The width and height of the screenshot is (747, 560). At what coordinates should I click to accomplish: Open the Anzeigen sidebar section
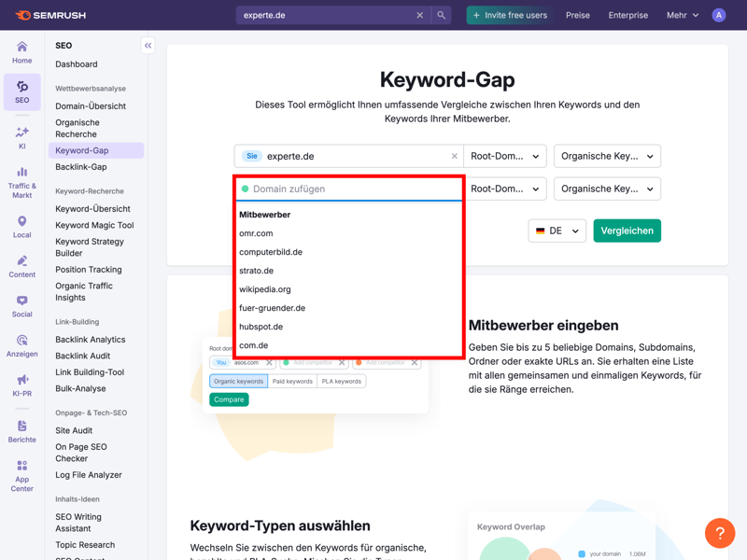(21, 346)
